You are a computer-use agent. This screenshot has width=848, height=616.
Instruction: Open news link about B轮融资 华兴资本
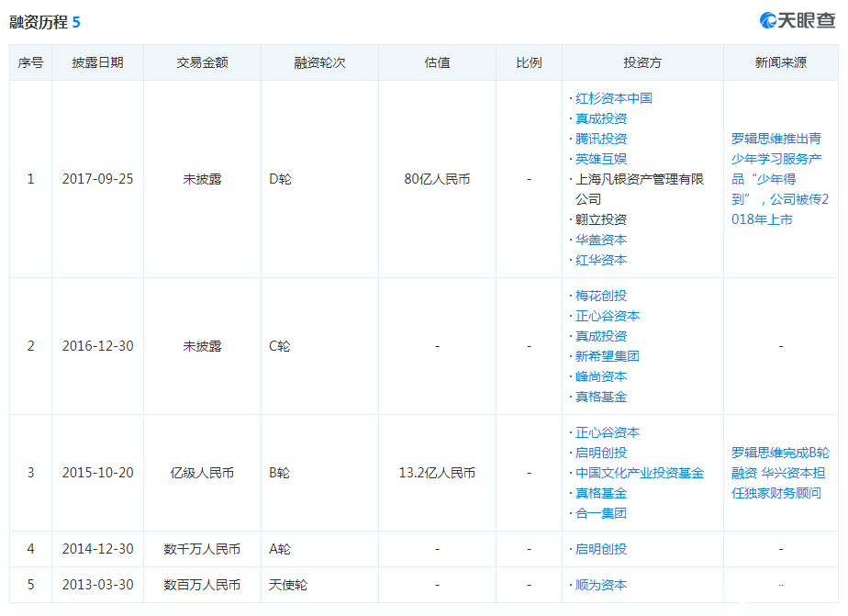pos(780,473)
